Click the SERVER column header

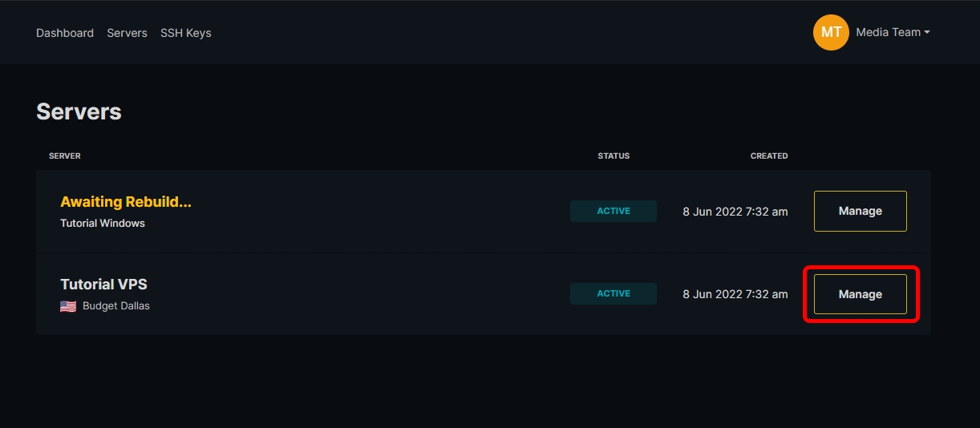pyautogui.click(x=65, y=155)
